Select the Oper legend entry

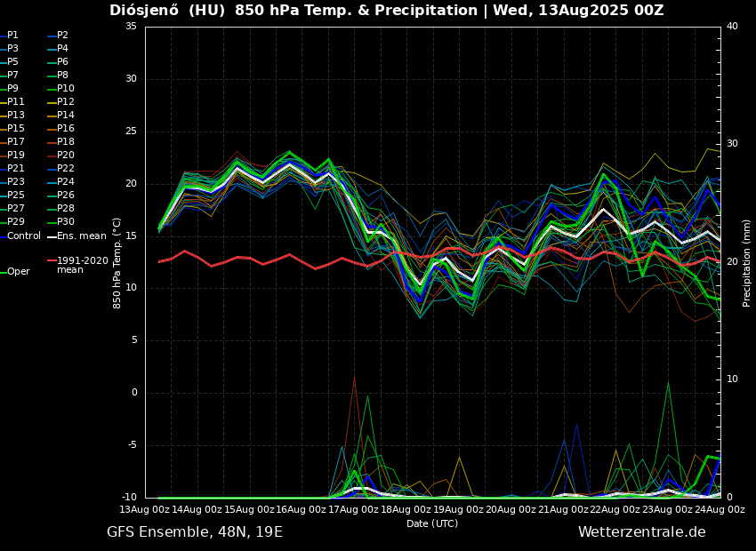[18, 272]
